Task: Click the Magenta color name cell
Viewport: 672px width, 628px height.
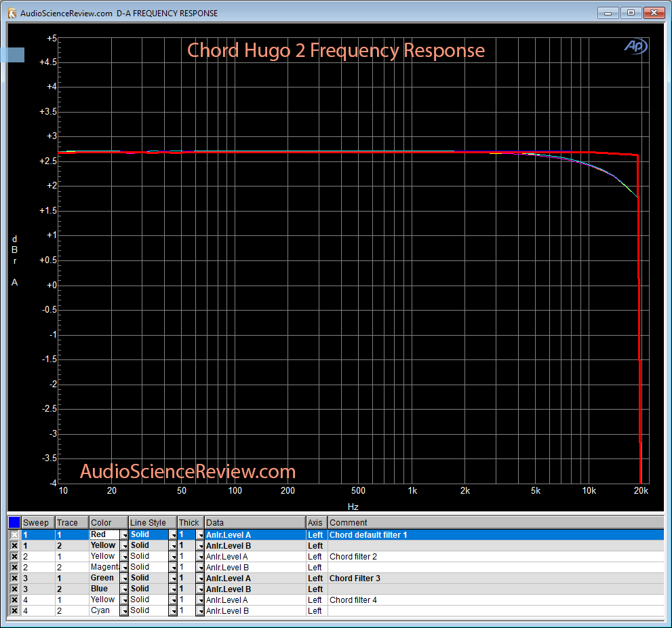Action: [x=104, y=567]
